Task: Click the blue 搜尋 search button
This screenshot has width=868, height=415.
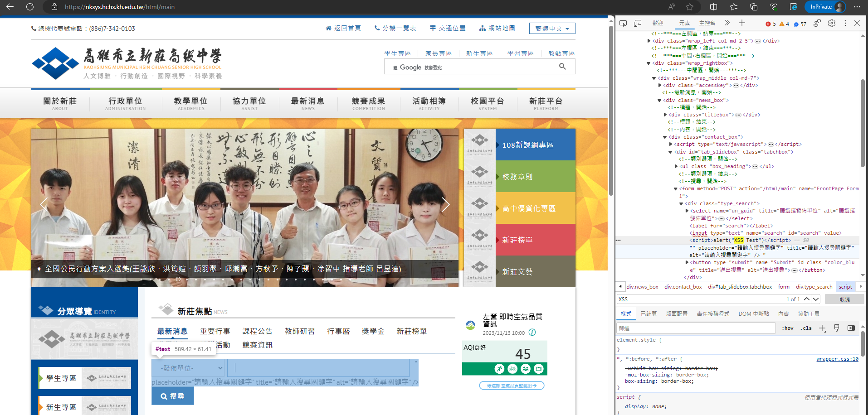Action: point(173,396)
